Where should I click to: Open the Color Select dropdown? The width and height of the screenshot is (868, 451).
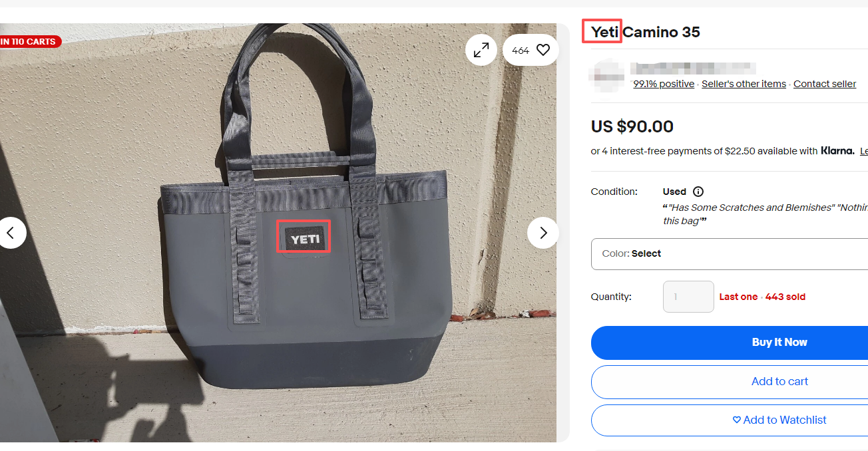(730, 253)
